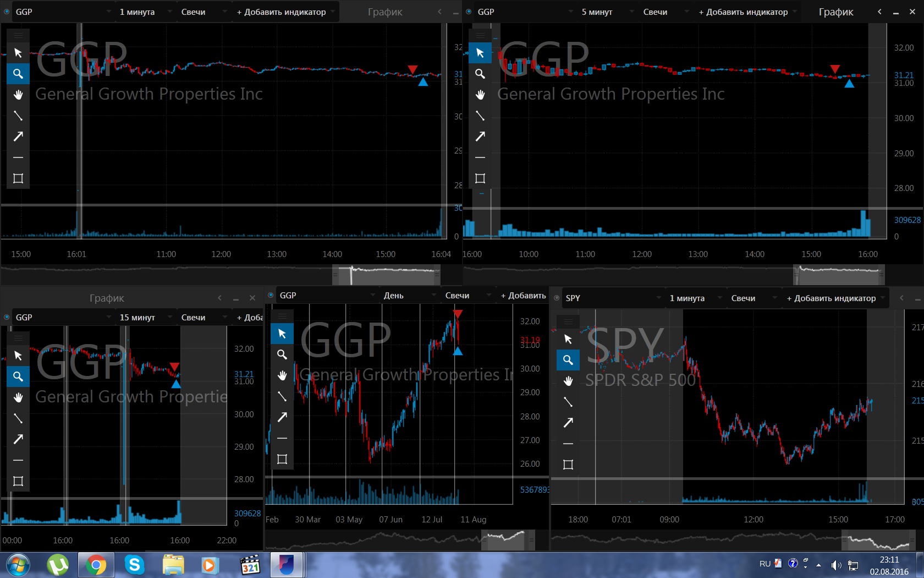924x578 pixels.
Task: Select the line drawing tool in 5-minute chart
Action: coord(480,116)
